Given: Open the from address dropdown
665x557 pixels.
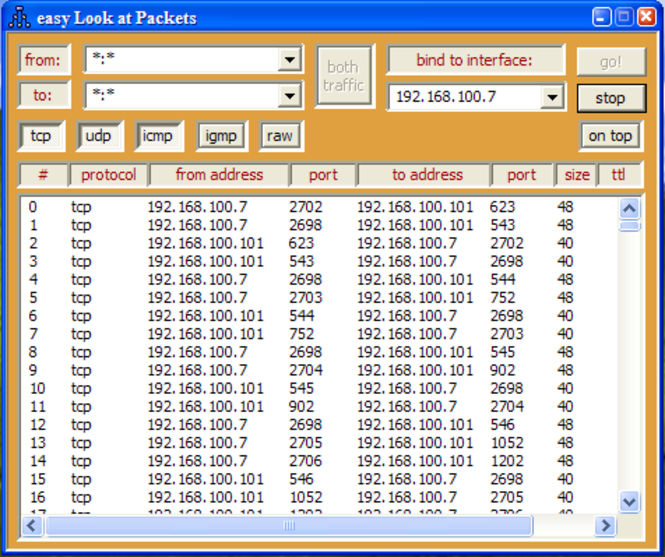Looking at the screenshot, I should coord(290,60).
